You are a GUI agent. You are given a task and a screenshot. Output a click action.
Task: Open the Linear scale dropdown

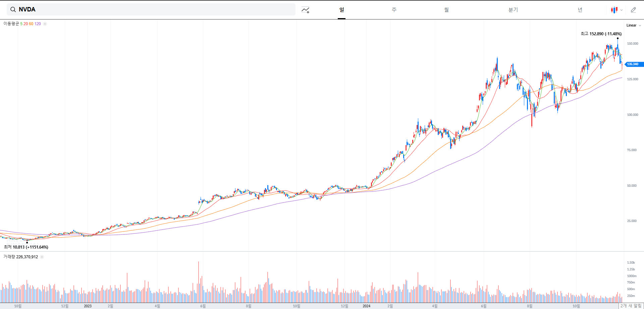click(x=634, y=25)
